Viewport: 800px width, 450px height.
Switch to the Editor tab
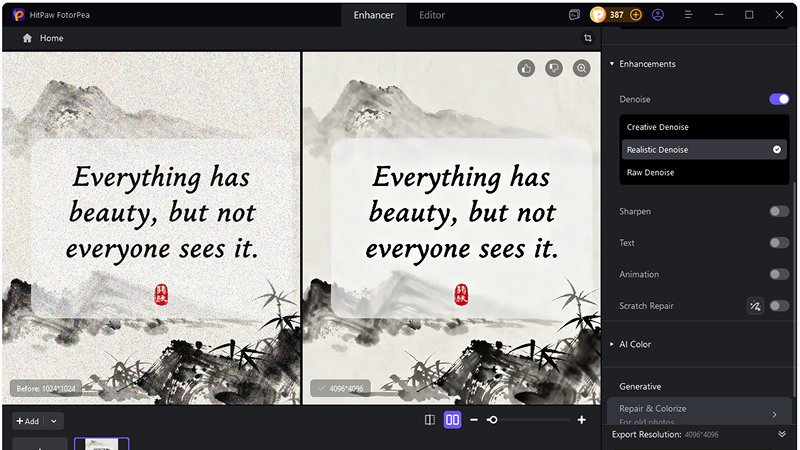[432, 15]
